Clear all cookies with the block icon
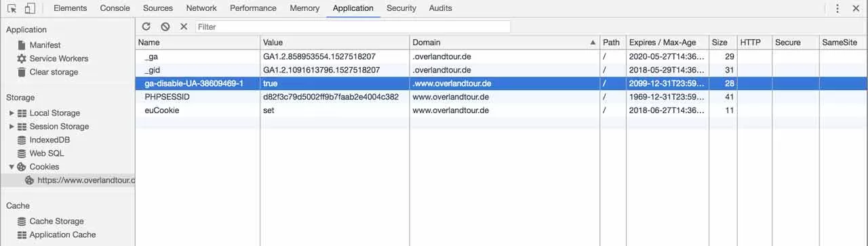The image size is (868, 246). [165, 26]
